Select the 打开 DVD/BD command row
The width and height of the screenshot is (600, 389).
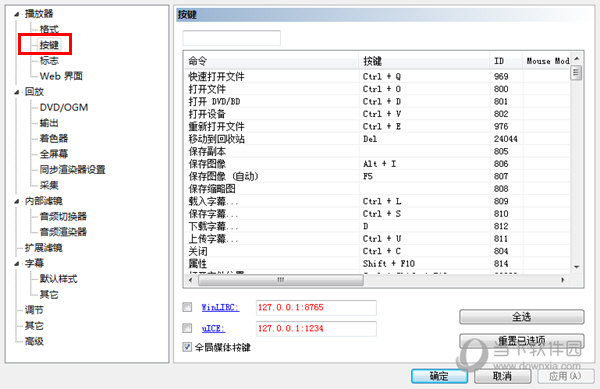coord(377,102)
